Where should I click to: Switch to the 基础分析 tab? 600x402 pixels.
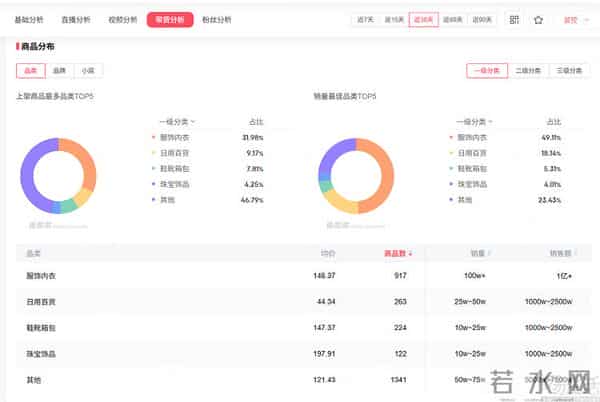point(29,20)
